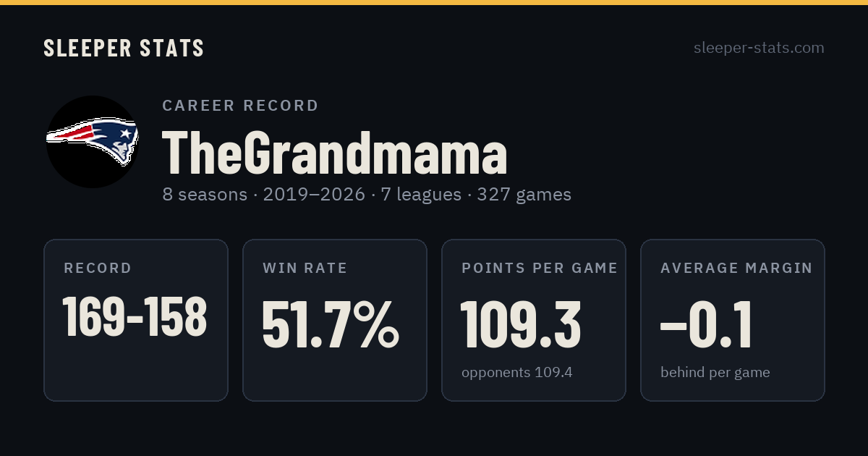
Task: Click the CAREER RECORD label
Action: coord(240,106)
